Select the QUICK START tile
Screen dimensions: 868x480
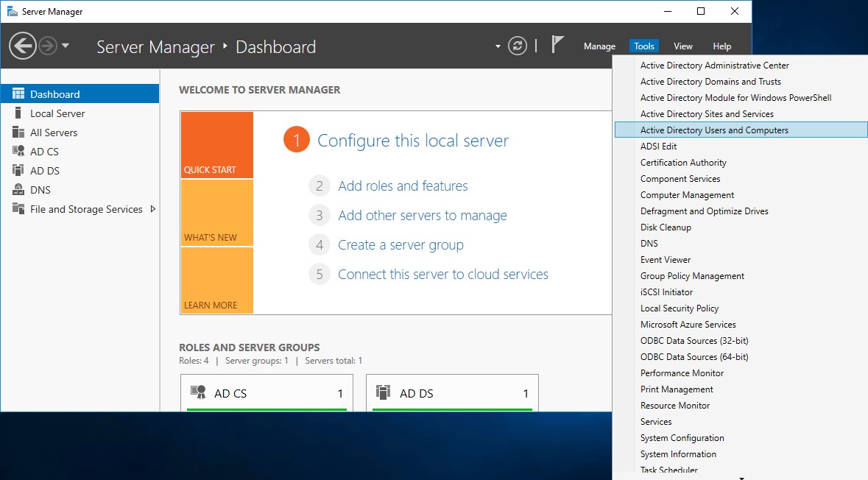(217, 145)
